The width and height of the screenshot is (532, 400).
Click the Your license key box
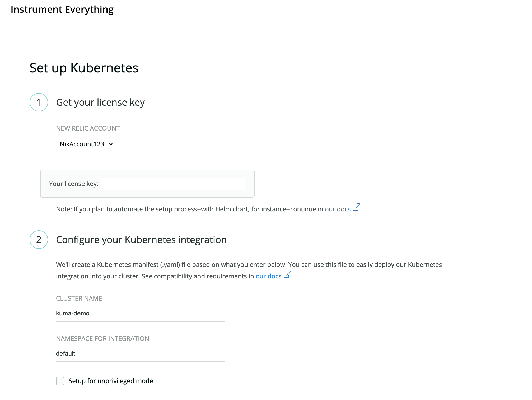coord(147,184)
